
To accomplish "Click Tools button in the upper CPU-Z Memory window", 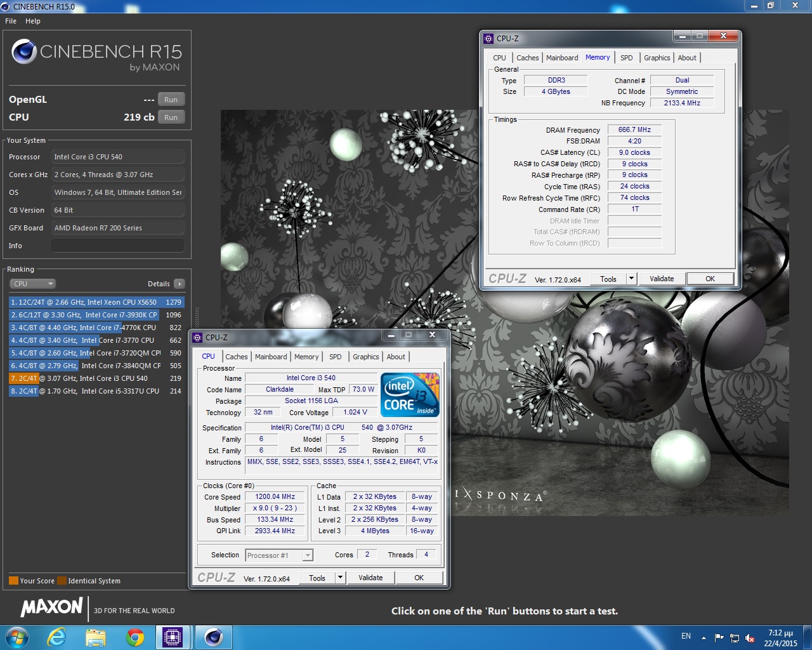I will [x=608, y=279].
